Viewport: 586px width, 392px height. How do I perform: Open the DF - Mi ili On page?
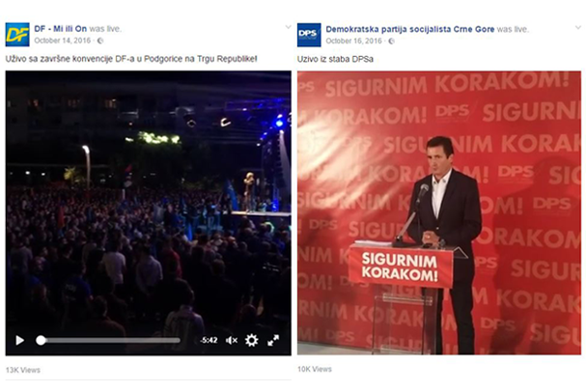pos(60,29)
